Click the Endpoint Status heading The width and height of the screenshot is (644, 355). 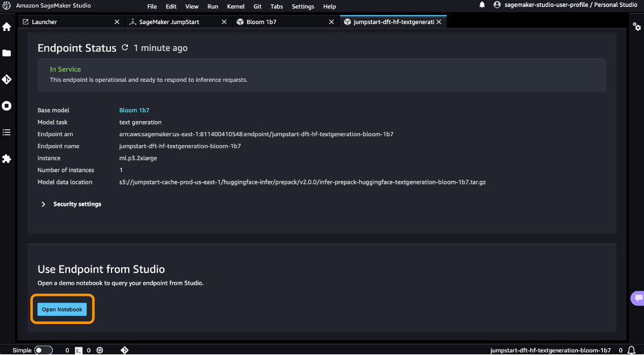77,48
